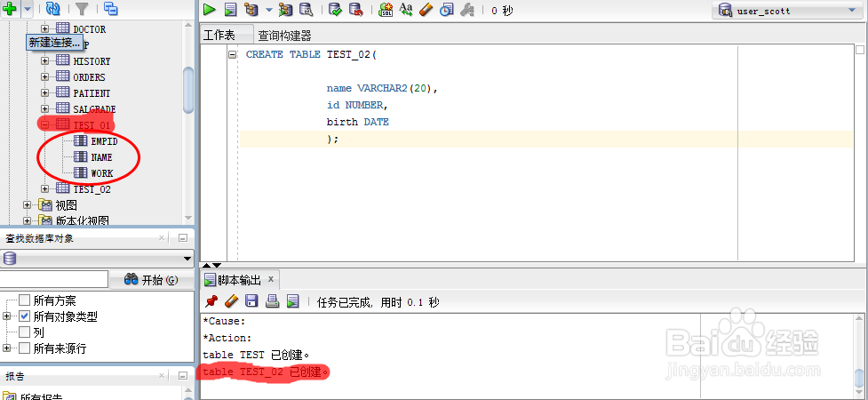The image size is (868, 400).
Task: Switch to the 工作表 tab
Action: pyautogui.click(x=219, y=36)
